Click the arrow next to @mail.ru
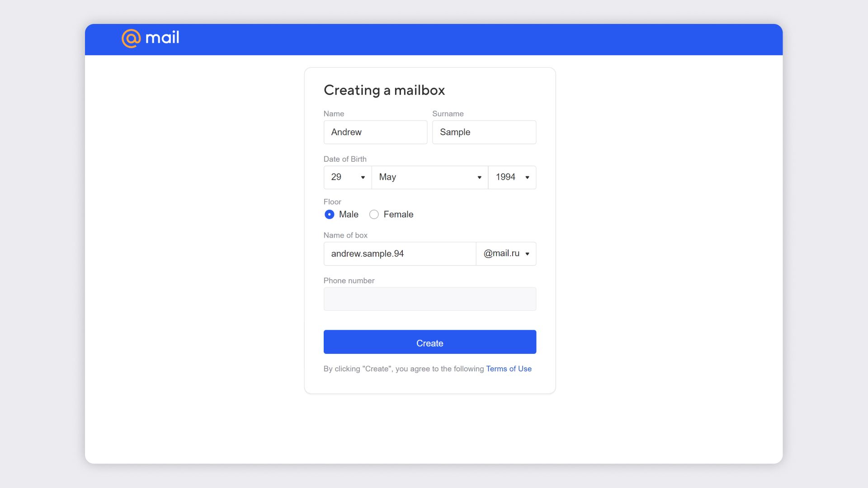Image resolution: width=868 pixels, height=488 pixels. point(527,254)
